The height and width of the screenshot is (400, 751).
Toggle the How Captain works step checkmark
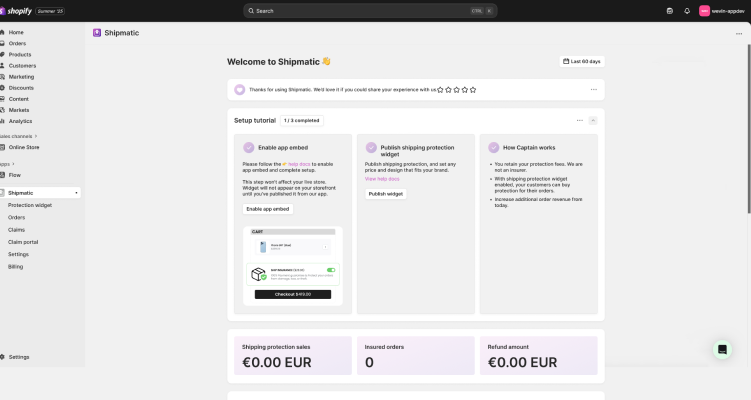tap(494, 148)
